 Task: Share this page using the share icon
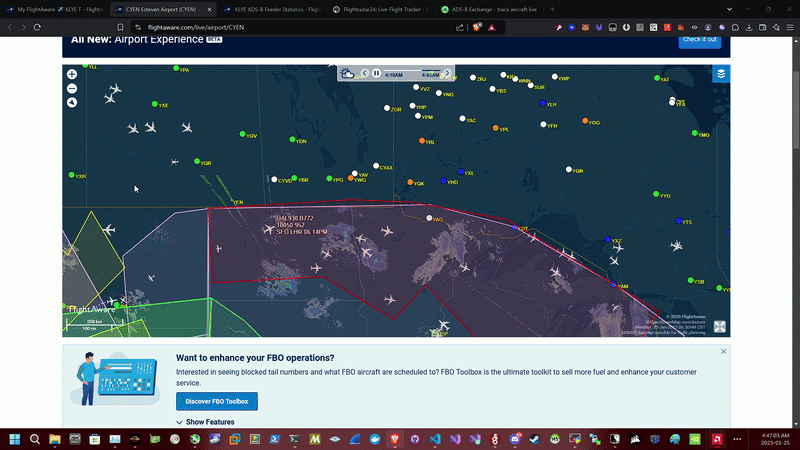click(460, 27)
